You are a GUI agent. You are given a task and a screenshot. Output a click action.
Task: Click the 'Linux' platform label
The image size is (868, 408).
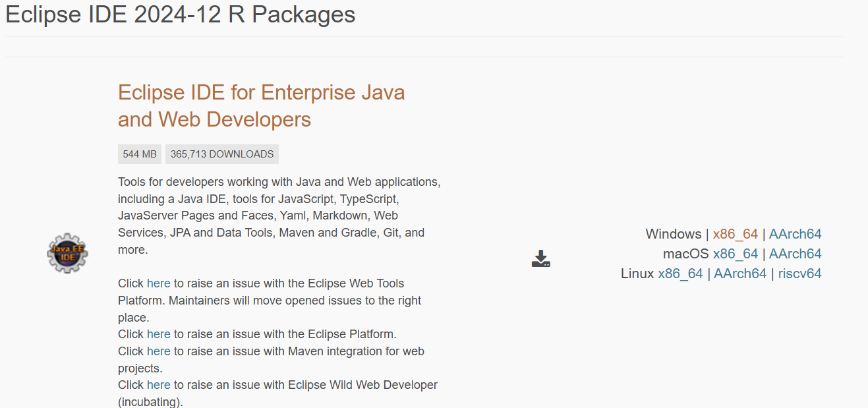pyautogui.click(x=637, y=274)
